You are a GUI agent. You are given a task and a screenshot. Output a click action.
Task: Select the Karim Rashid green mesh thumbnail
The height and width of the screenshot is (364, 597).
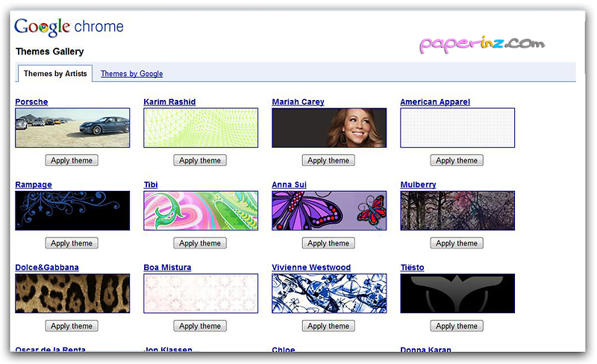pyautogui.click(x=201, y=128)
